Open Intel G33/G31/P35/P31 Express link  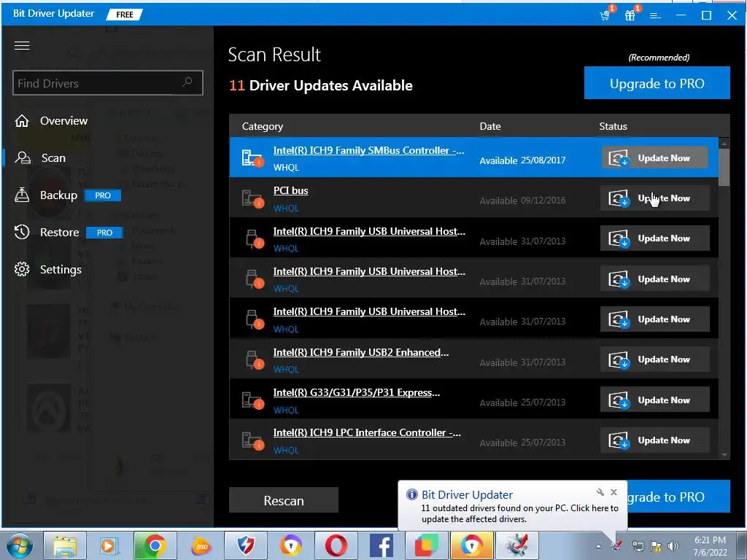[356, 392]
